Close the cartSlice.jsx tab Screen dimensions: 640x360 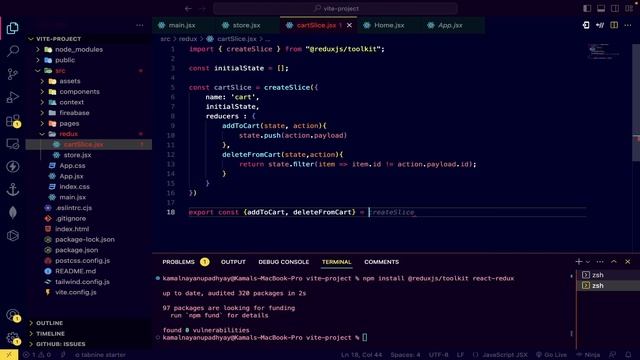[x=349, y=25]
